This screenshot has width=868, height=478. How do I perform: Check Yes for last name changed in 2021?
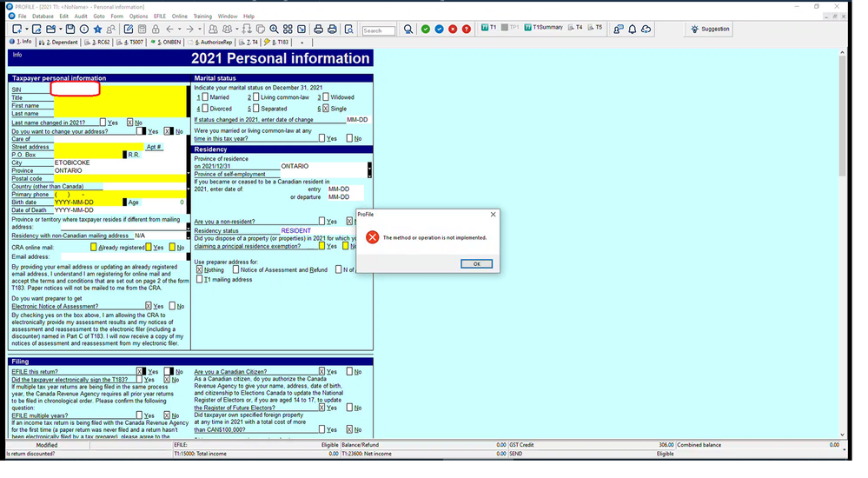103,123
